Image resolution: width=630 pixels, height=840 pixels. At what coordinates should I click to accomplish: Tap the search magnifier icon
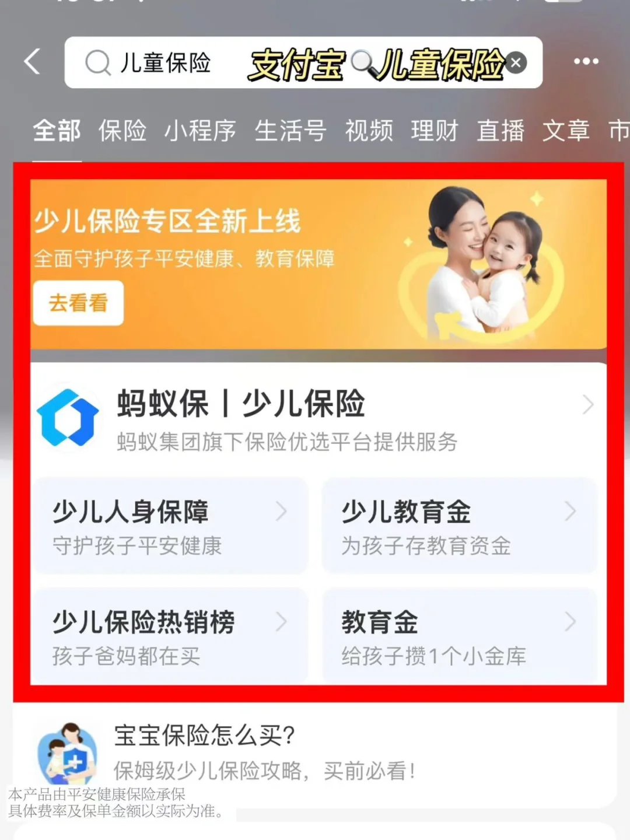click(x=97, y=62)
